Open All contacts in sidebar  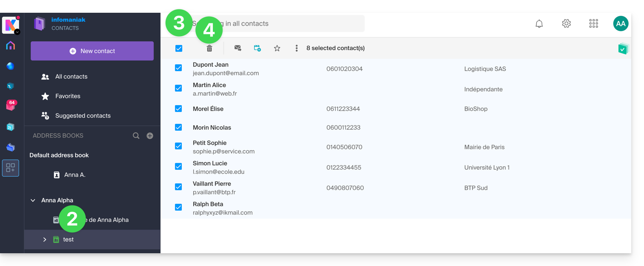pyautogui.click(x=71, y=77)
